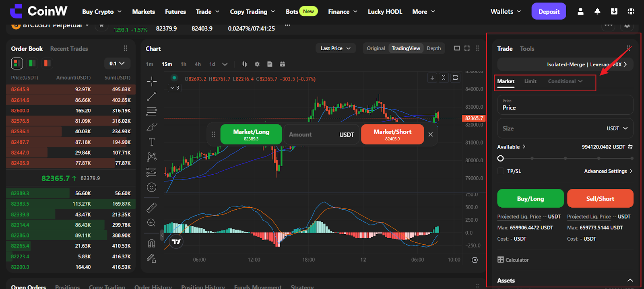Viewport: 644px width, 289px height.
Task: Expand the Buy Crypto menu
Action: [x=102, y=12]
